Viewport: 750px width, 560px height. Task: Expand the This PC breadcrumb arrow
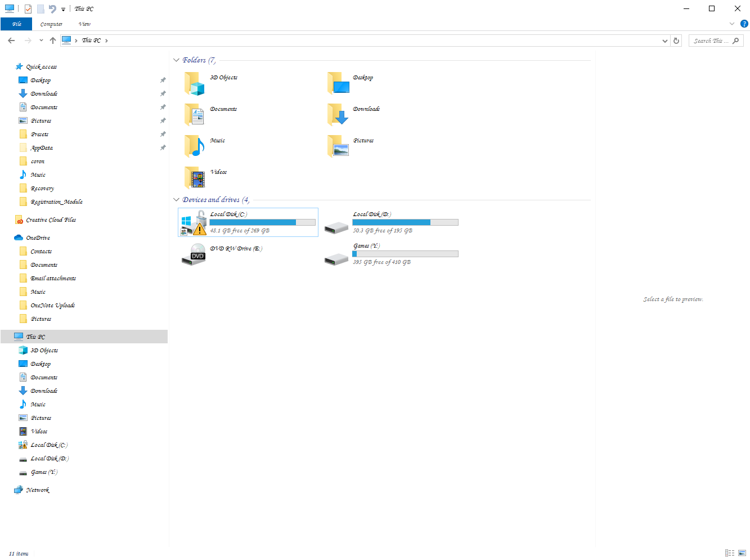(x=106, y=41)
